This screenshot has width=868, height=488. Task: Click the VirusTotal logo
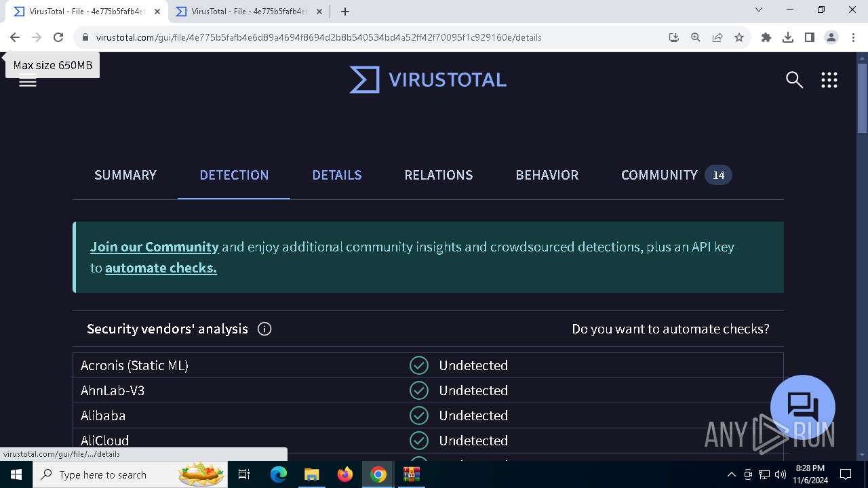click(x=428, y=80)
